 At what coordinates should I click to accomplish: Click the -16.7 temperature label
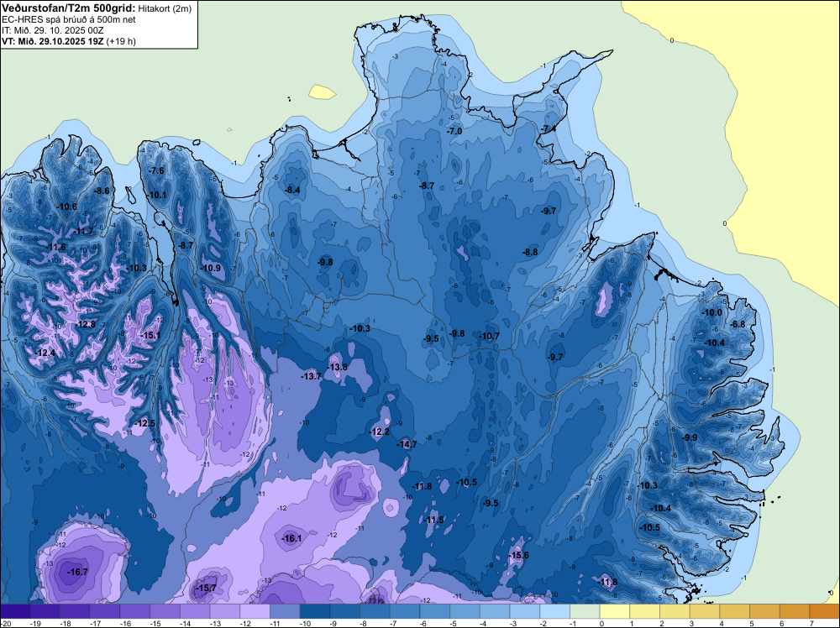click(77, 573)
